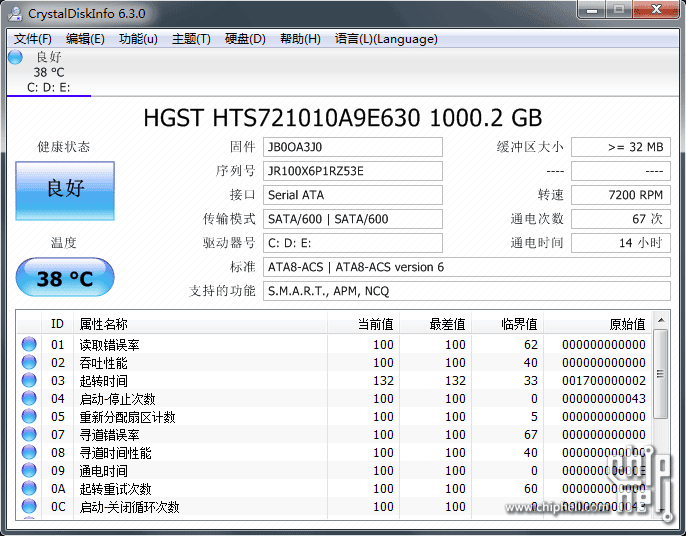
Task: Click the current value 132 in row 03
Action: [x=383, y=381]
